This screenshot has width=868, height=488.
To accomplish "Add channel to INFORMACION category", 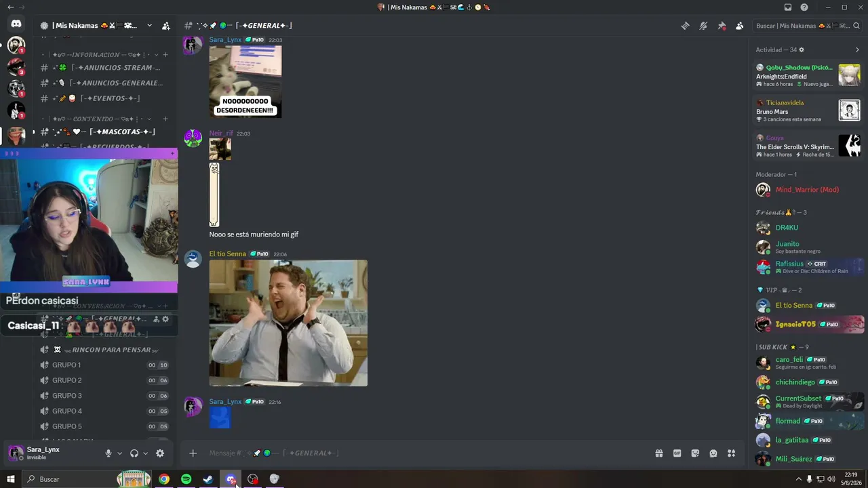I will coord(165,55).
